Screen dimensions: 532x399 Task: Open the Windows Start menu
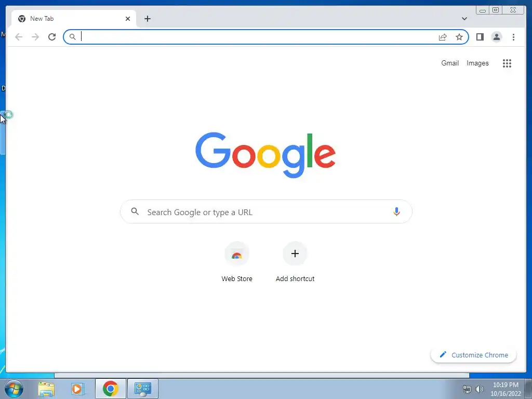tap(14, 389)
